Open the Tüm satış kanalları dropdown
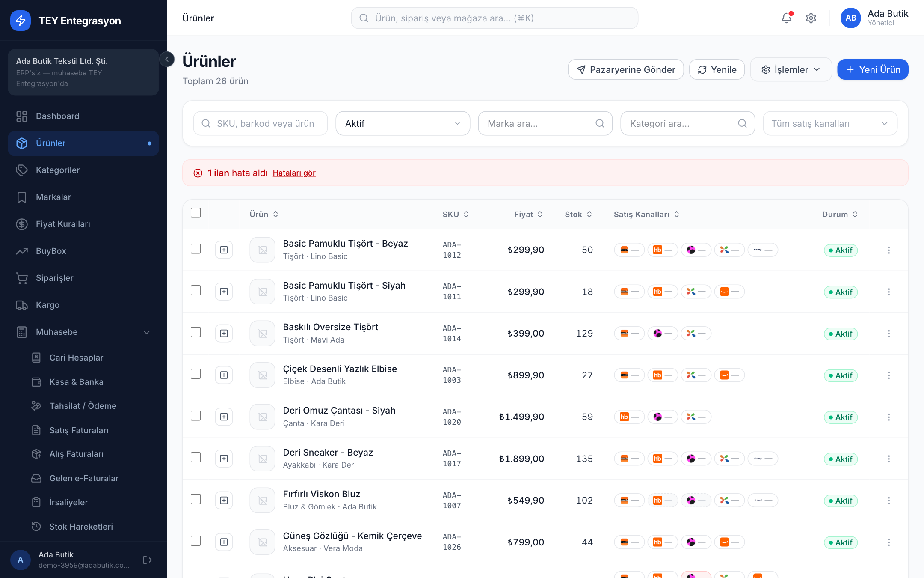The width and height of the screenshot is (924, 578). (x=830, y=123)
